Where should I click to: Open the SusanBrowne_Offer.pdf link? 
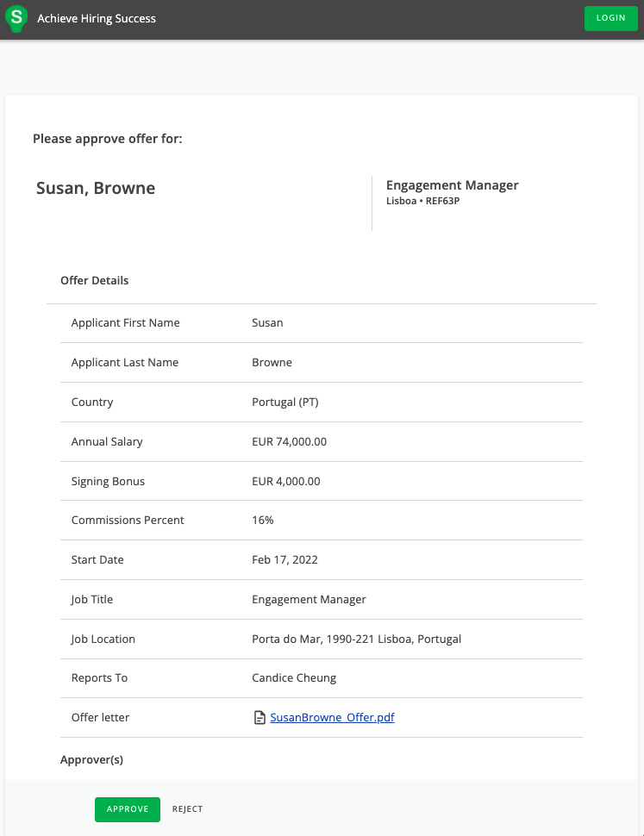pos(332,718)
